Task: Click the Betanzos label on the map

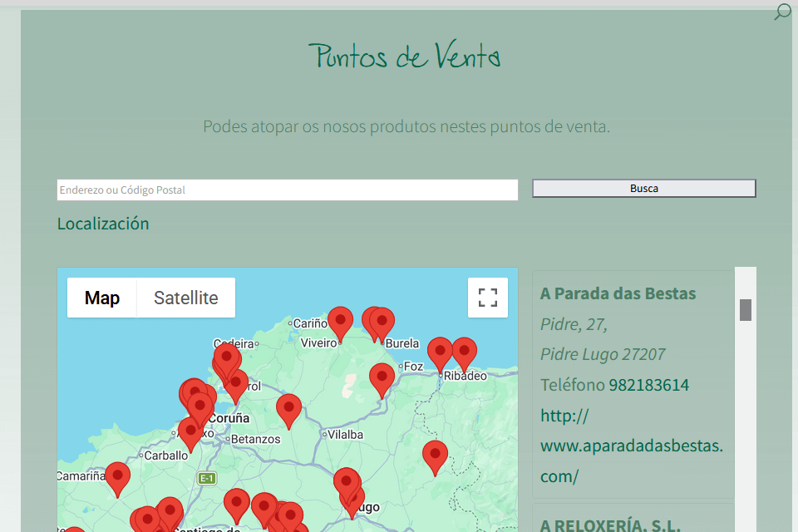Action: (x=255, y=440)
